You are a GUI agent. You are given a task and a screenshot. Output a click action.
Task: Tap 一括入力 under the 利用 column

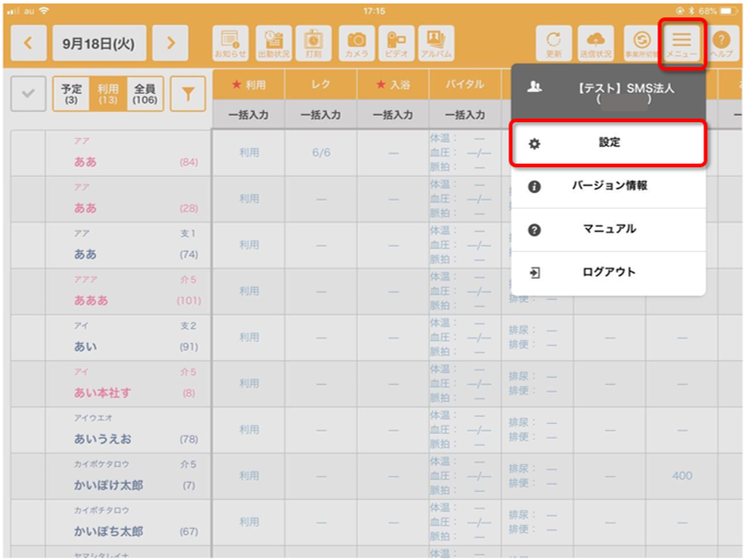click(x=248, y=114)
